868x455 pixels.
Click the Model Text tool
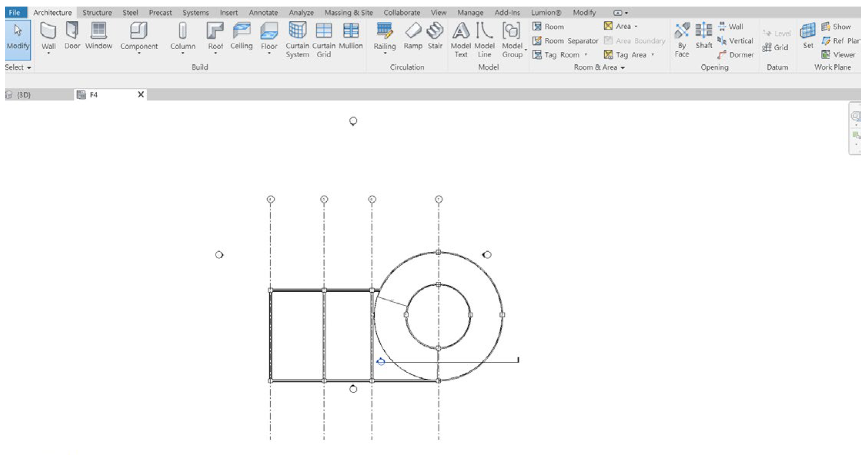[460, 32]
